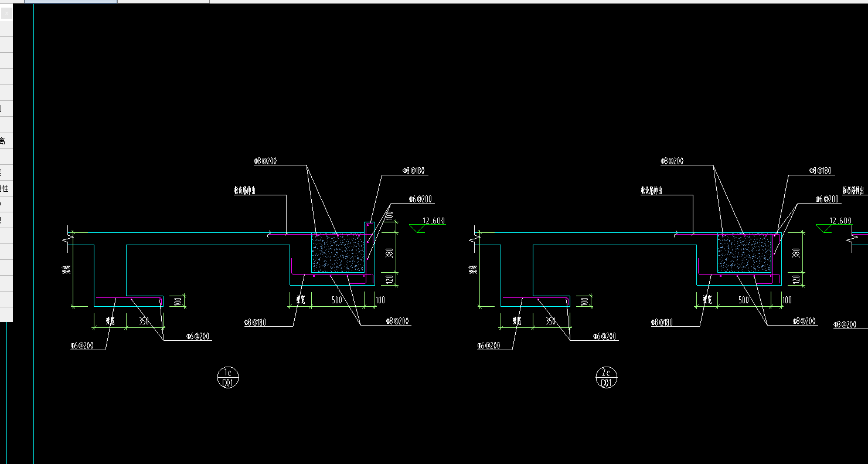Select the 500 dimension in detail 2c
Screen dimensions: 868x464
744,300
